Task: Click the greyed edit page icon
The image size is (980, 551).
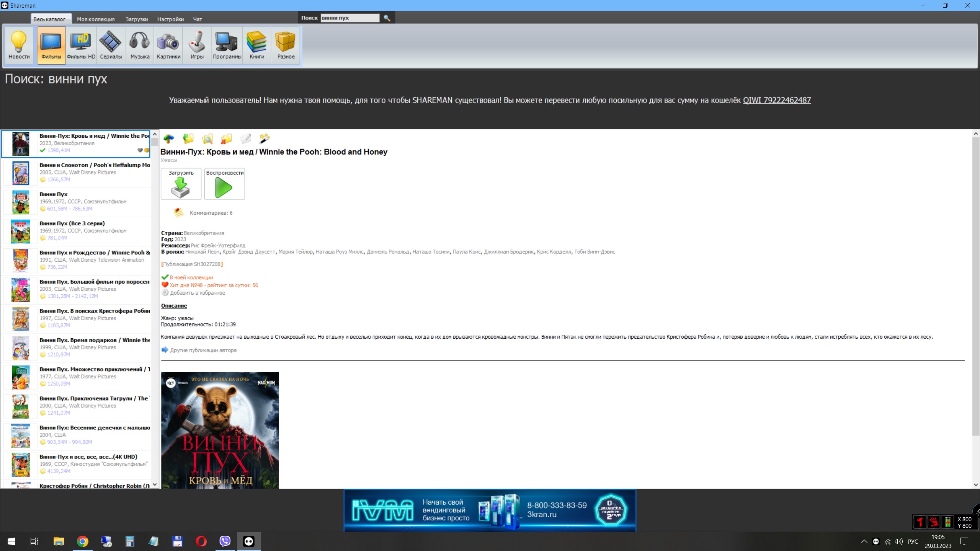Action: [x=245, y=139]
